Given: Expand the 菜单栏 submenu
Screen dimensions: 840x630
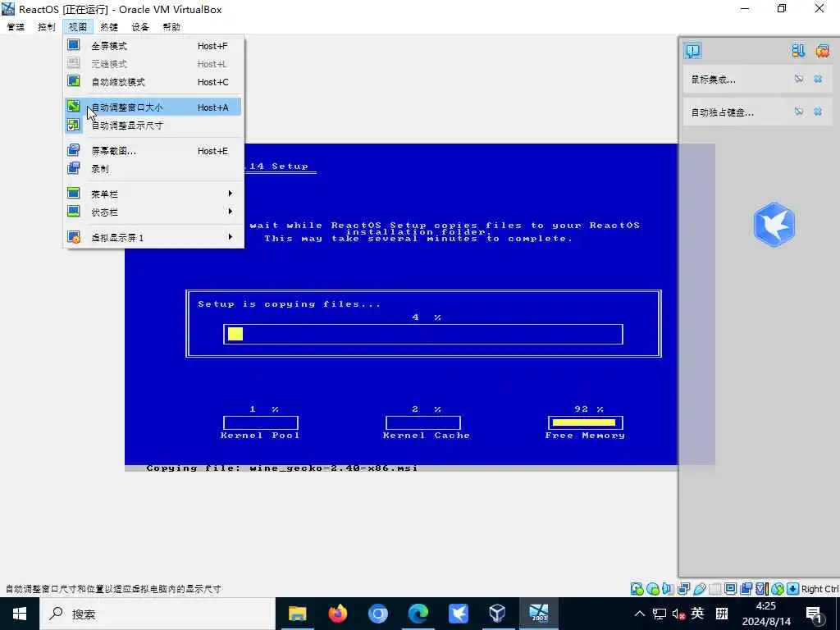Looking at the screenshot, I should click(153, 194).
